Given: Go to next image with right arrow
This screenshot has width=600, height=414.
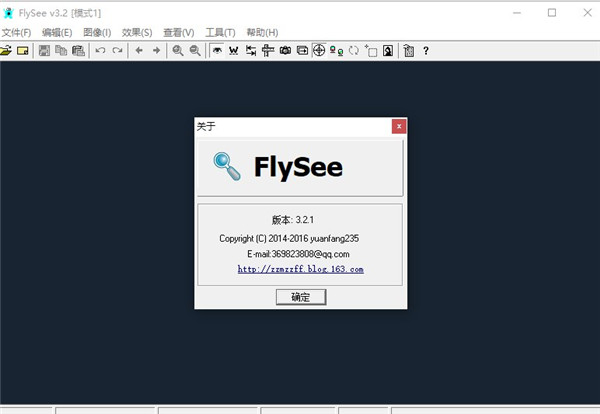Looking at the screenshot, I should (x=156, y=50).
